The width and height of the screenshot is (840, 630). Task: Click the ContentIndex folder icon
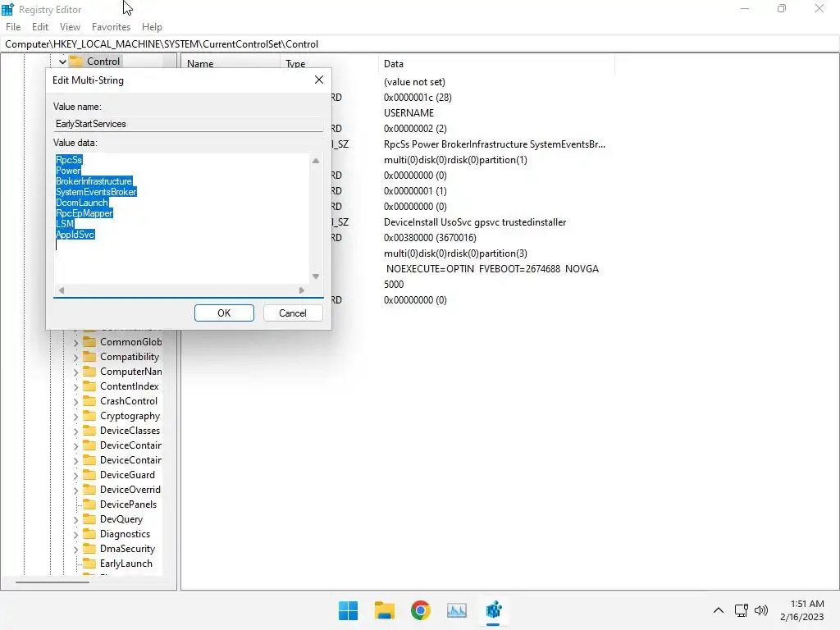[x=89, y=386]
